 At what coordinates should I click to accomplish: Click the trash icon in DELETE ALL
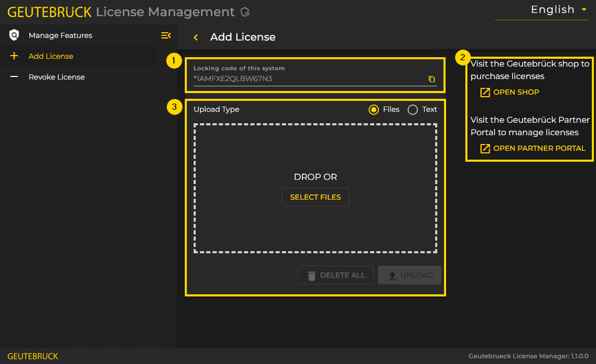click(312, 276)
